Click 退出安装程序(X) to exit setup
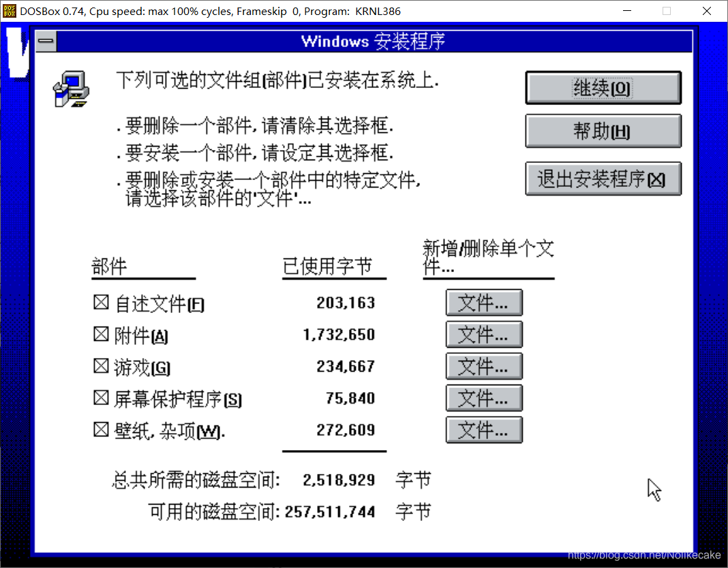 click(603, 179)
